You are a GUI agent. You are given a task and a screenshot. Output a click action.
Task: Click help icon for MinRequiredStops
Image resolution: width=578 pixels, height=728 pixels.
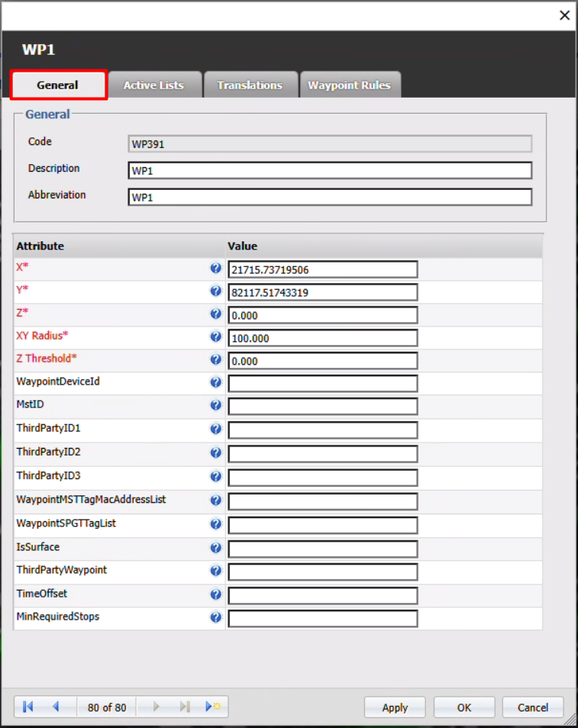(x=215, y=617)
